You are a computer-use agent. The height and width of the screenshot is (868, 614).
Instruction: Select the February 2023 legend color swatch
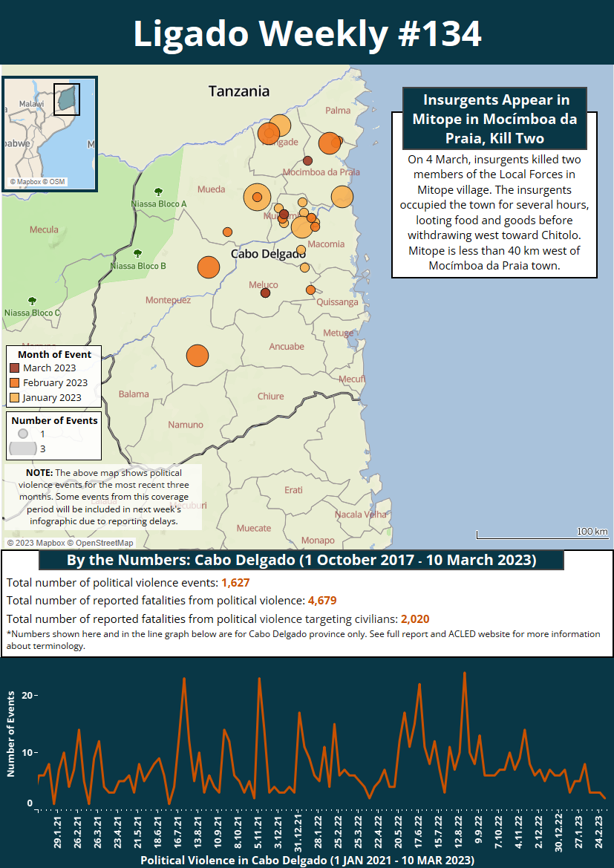14,383
